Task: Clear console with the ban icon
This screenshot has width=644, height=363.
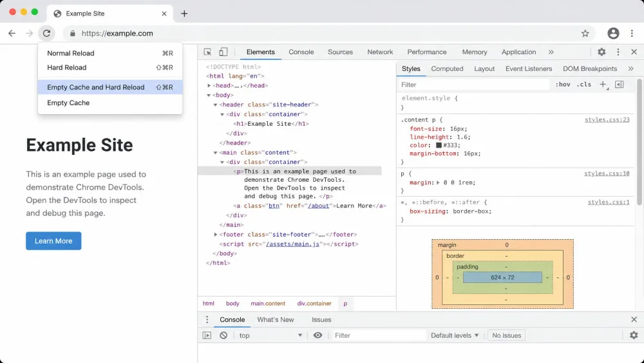Action: coord(223,335)
